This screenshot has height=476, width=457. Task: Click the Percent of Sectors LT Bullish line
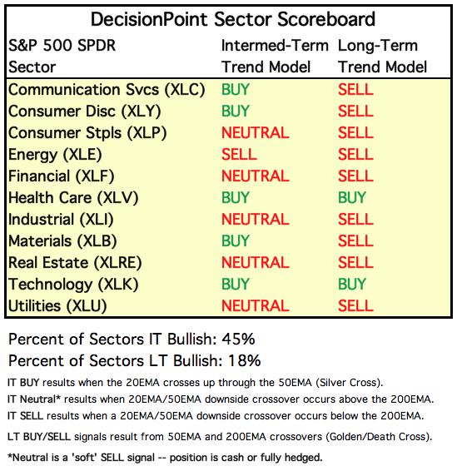135,361
